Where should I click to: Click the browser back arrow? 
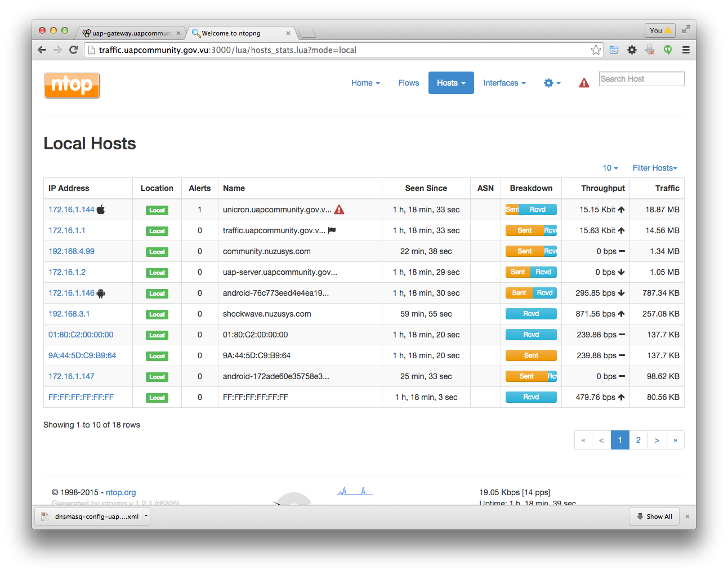click(42, 50)
